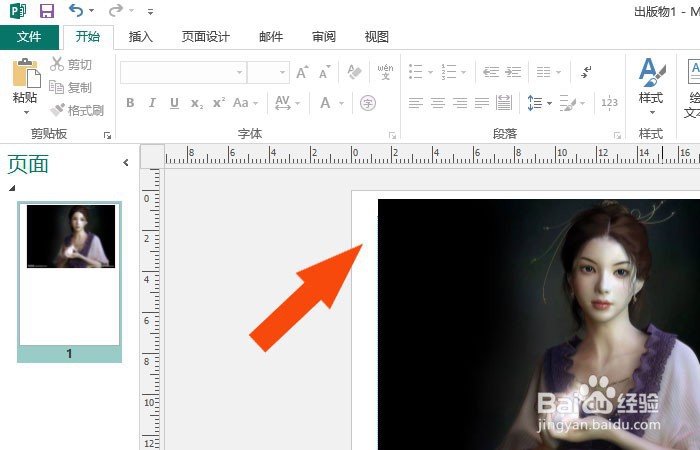Click the decrease indent icon
Screen dimensions: 700x450
click(x=491, y=72)
